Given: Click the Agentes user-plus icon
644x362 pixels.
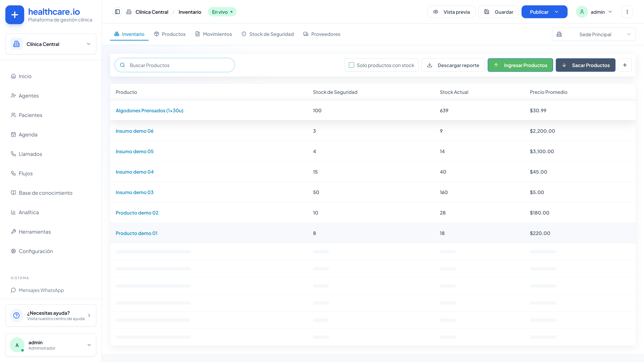Looking at the screenshot, I should pos(13,95).
